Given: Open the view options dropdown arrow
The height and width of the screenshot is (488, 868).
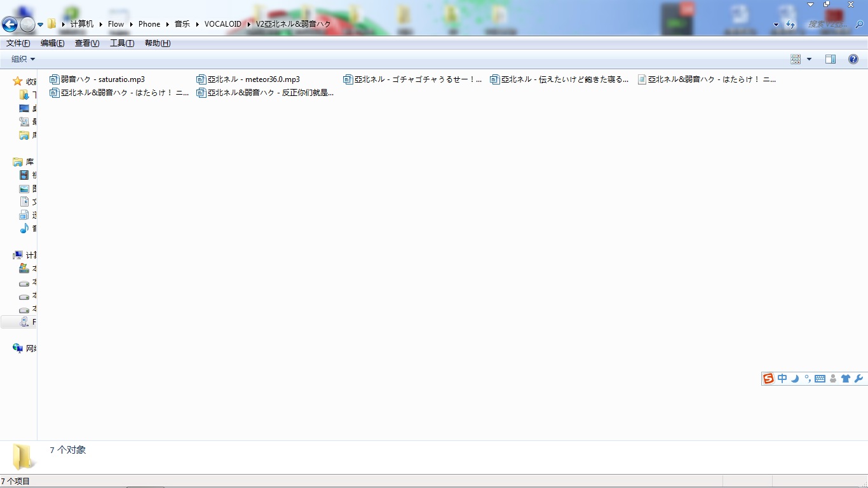Looking at the screenshot, I should tap(809, 59).
